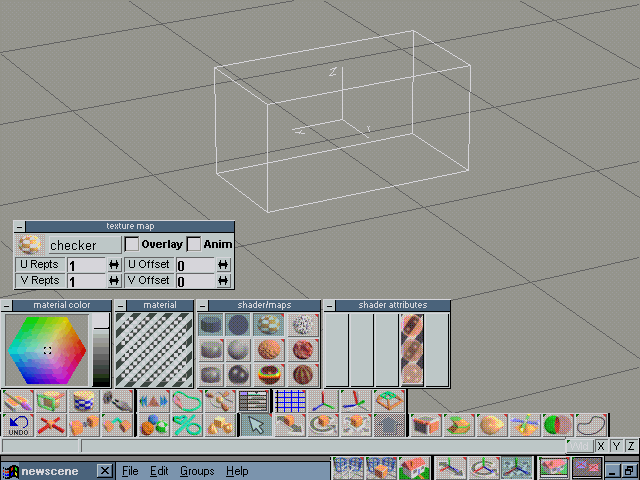Image resolution: width=640 pixels, height=480 pixels.
Task: Open the Groups menu
Action: tap(196, 471)
